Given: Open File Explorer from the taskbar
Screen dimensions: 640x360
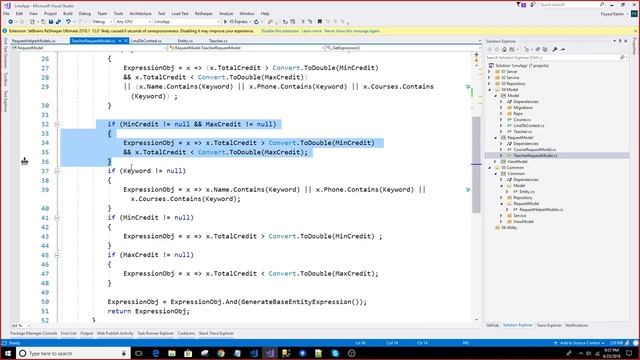Looking at the screenshot, I should (172, 353).
